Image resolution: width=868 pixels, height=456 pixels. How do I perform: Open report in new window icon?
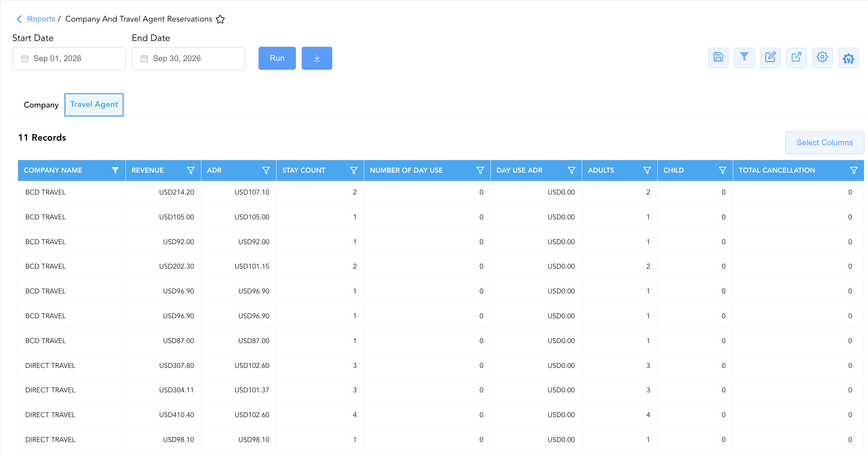(x=796, y=58)
